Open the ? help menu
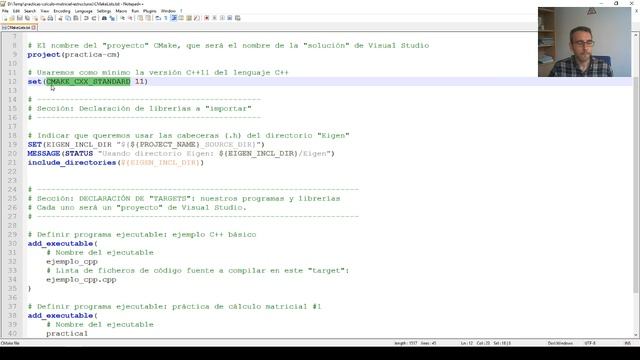This screenshot has height=360, width=640. pos(181,11)
